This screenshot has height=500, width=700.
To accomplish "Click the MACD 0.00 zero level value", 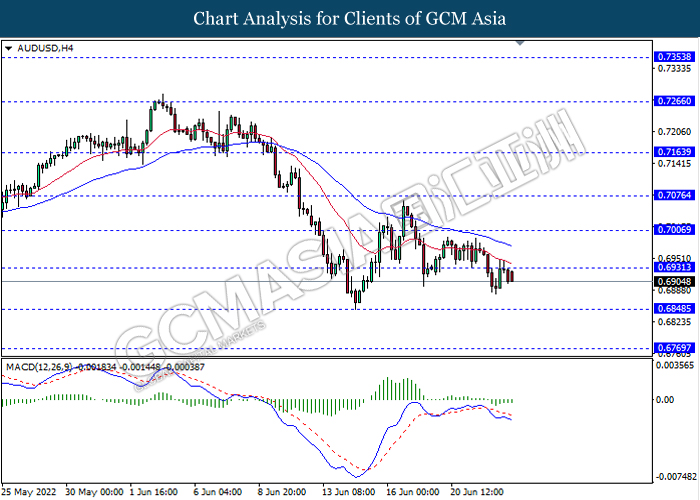I will click(x=665, y=400).
